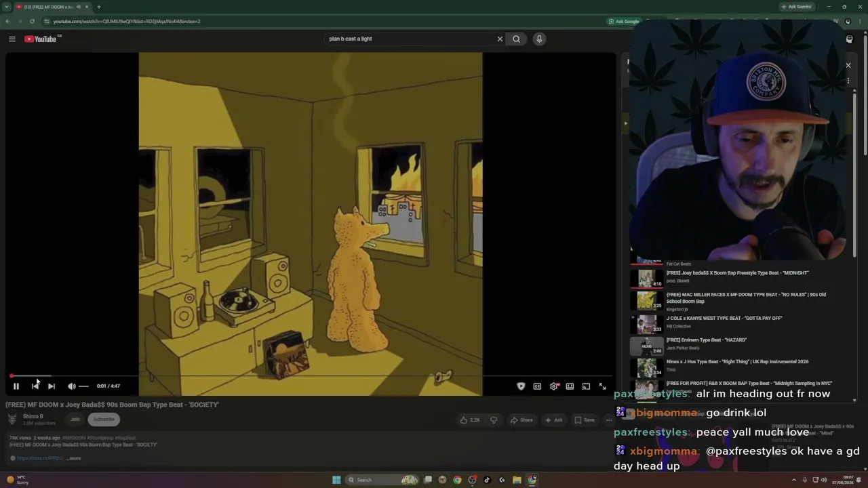Select the 'NO RULES' Mac Miller type beat
Screen dimensions: 868x488
pos(746,298)
